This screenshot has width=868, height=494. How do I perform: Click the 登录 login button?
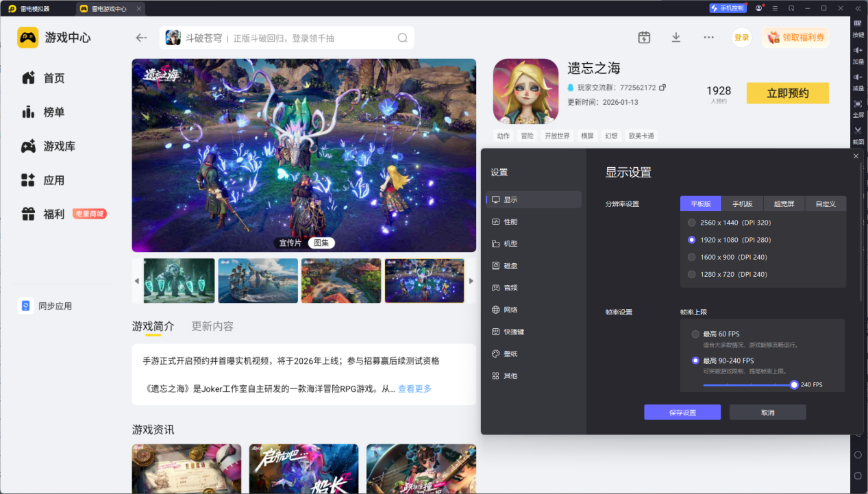(741, 38)
